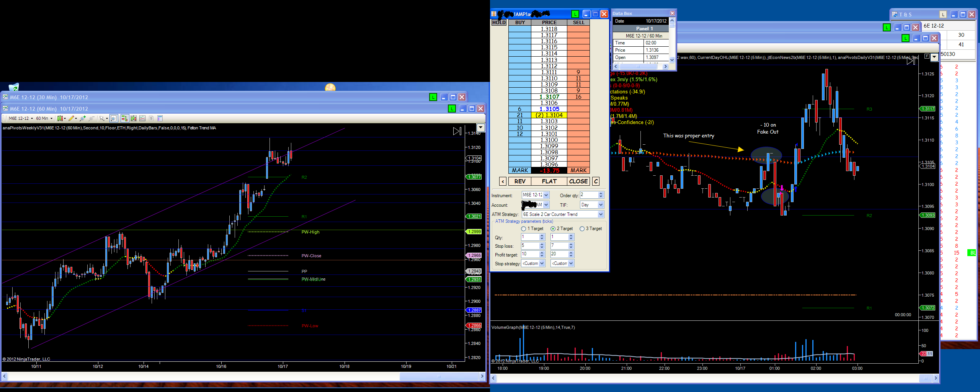This screenshot has height=392, width=980.
Task: Click the Panel 1 header in Data Box
Action: tap(641, 29)
